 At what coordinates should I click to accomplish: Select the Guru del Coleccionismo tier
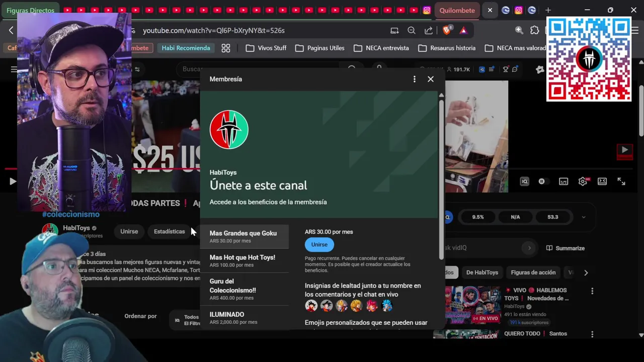tap(244, 289)
